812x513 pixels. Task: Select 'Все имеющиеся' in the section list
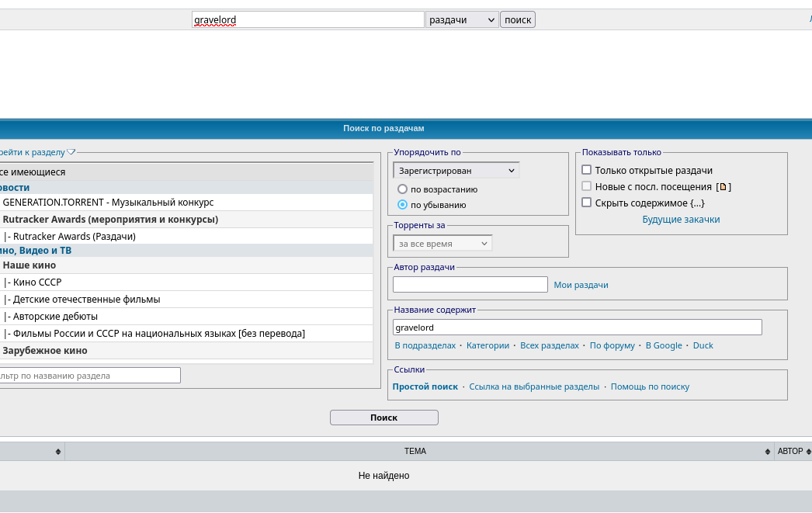click(x=186, y=172)
